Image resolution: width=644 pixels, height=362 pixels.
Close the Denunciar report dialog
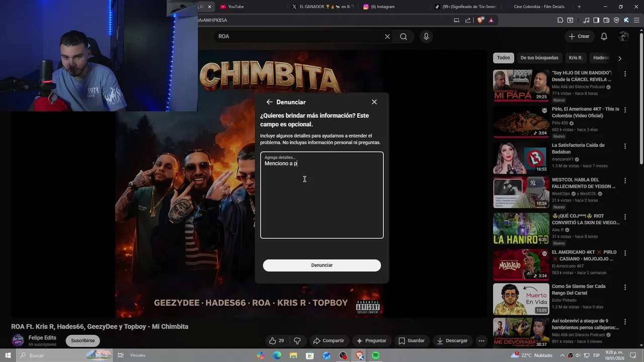coord(374,102)
